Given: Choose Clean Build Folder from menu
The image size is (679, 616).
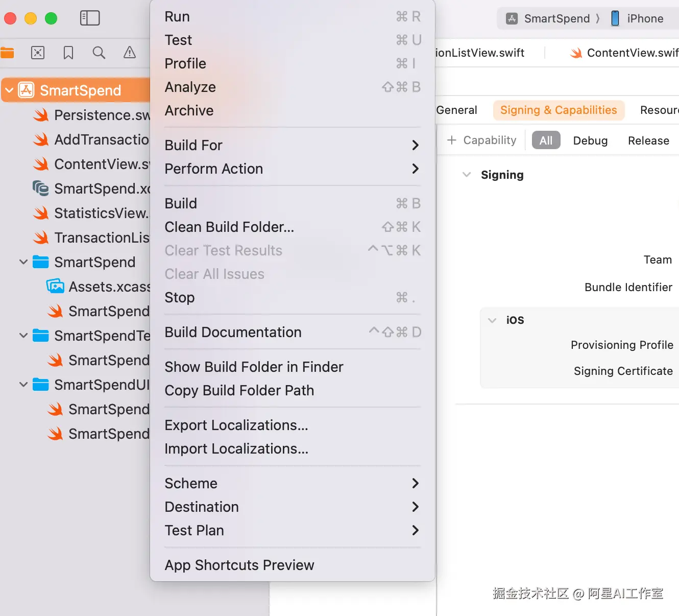Looking at the screenshot, I should pyautogui.click(x=229, y=227).
